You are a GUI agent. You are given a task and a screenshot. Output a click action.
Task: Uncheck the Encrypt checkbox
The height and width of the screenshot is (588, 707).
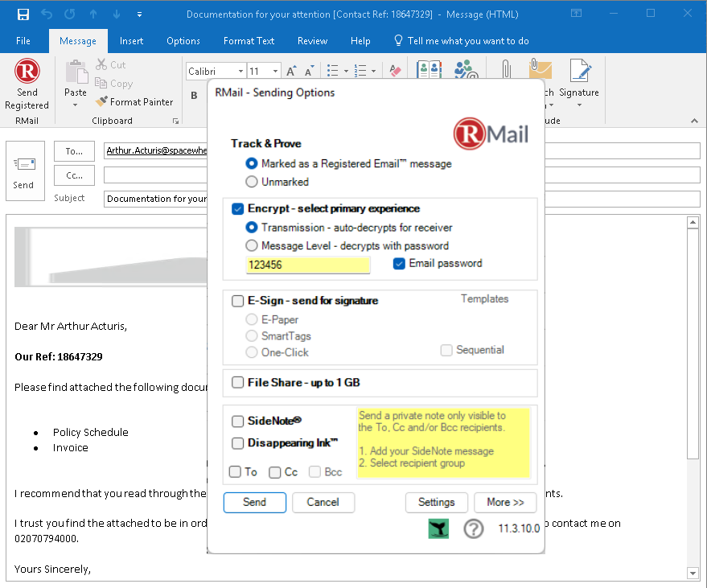coord(237,209)
